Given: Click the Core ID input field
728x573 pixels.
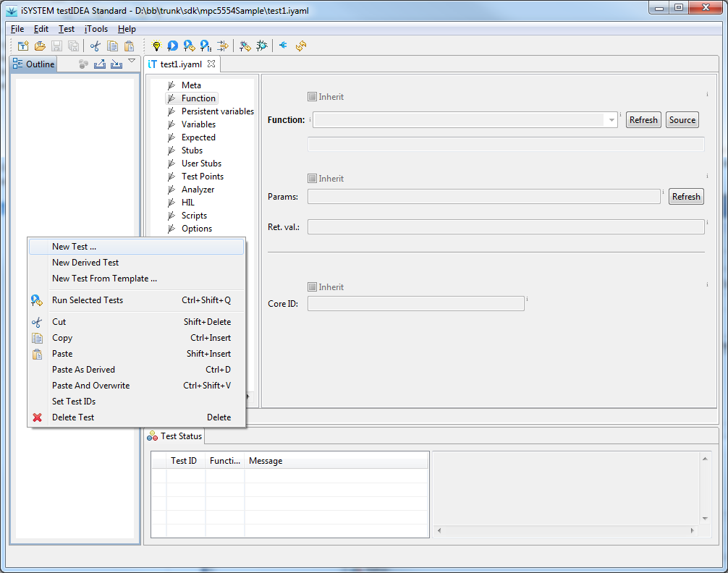Looking at the screenshot, I should pos(415,303).
